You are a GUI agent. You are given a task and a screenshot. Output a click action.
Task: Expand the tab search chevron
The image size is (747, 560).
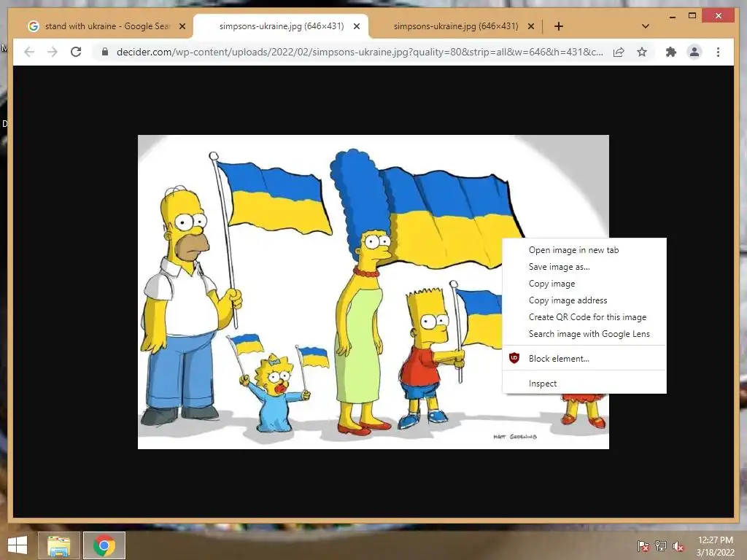click(x=646, y=26)
